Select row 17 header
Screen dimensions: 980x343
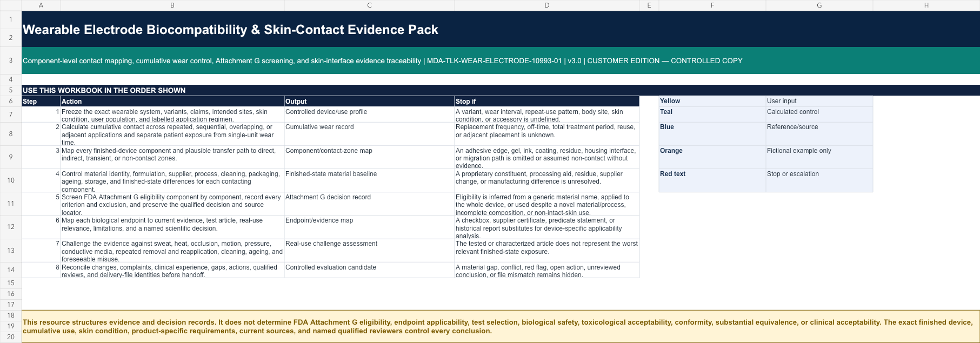[11, 305]
